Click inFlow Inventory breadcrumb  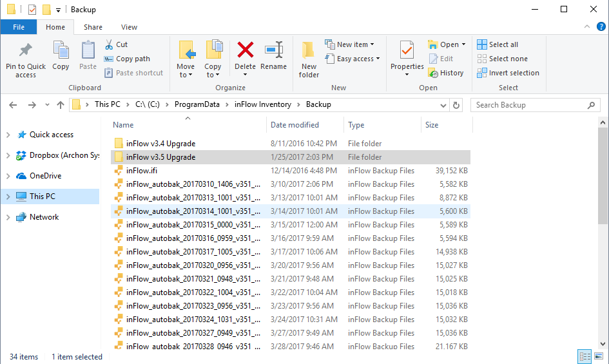point(262,104)
